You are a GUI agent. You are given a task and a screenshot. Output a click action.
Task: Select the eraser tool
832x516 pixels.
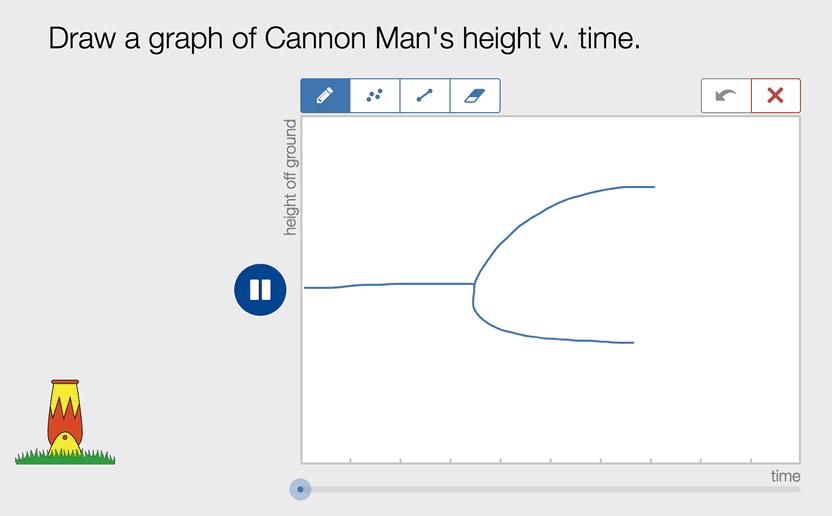475,96
